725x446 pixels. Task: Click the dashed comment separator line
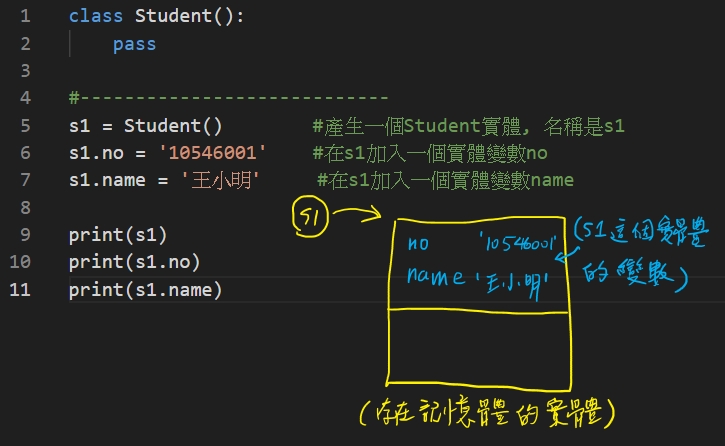click(x=228, y=98)
